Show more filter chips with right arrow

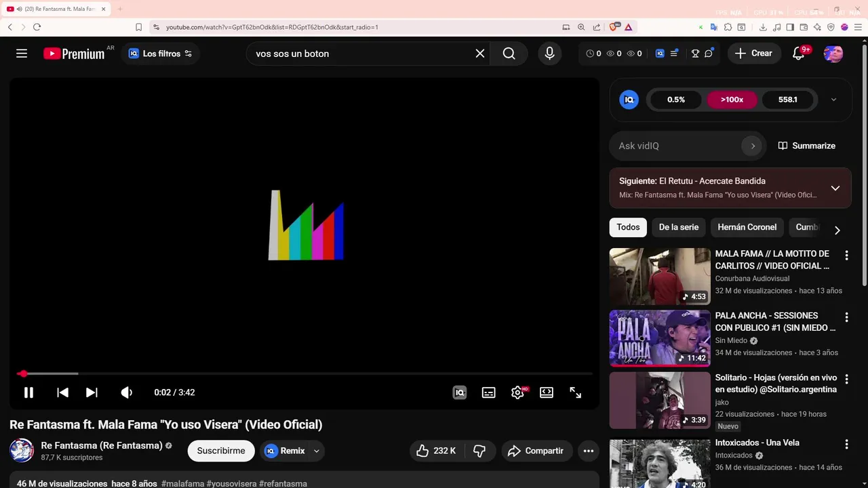tap(837, 230)
